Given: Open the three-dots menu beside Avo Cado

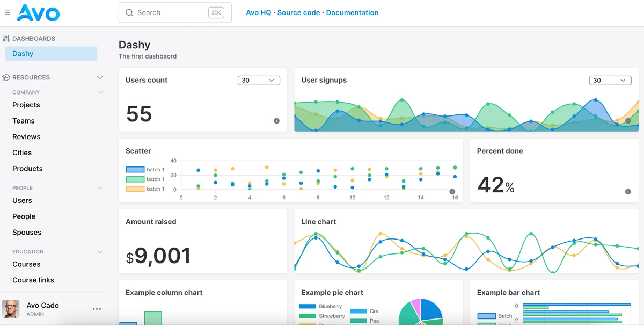Looking at the screenshot, I should click(x=97, y=309).
